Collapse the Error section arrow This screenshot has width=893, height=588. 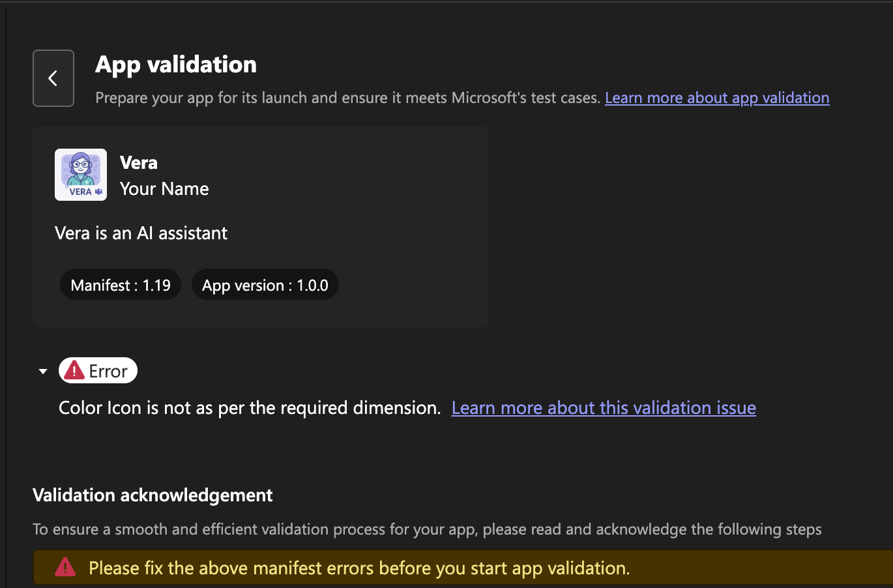pos(43,372)
